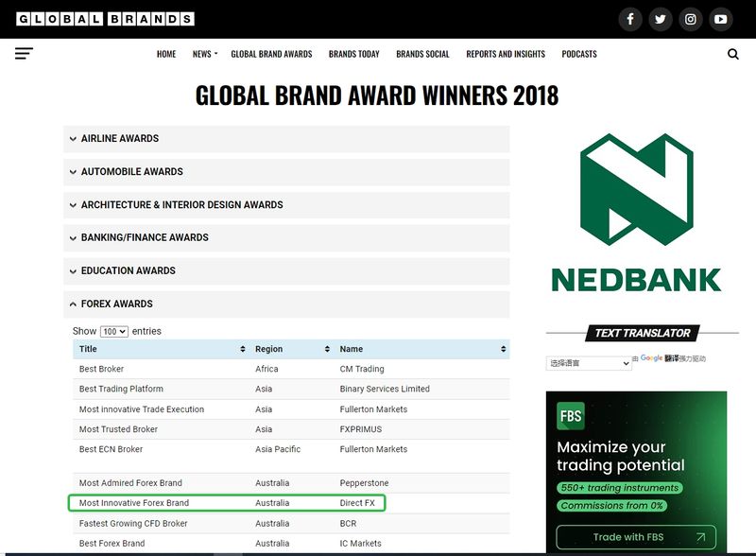Click the FXPRIMUS name cell

[x=361, y=429]
